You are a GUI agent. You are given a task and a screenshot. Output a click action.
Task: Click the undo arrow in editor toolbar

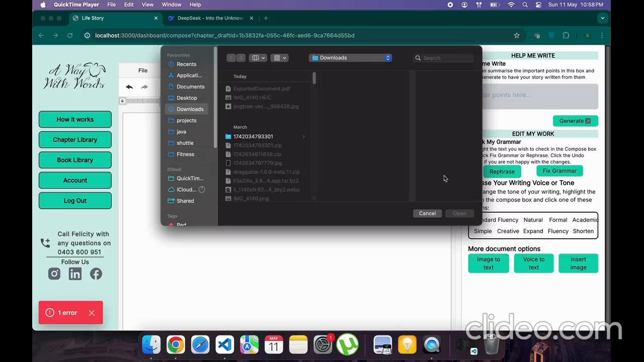[129, 87]
